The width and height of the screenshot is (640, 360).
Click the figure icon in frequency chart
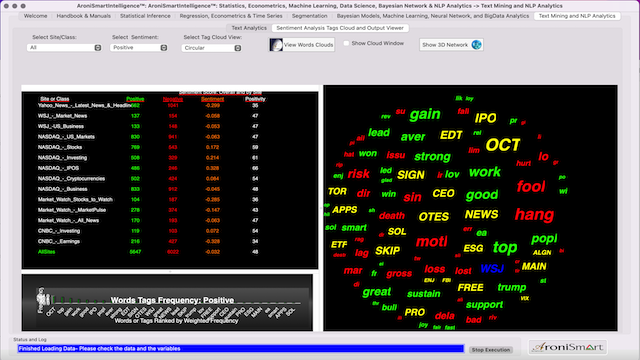click(41, 299)
